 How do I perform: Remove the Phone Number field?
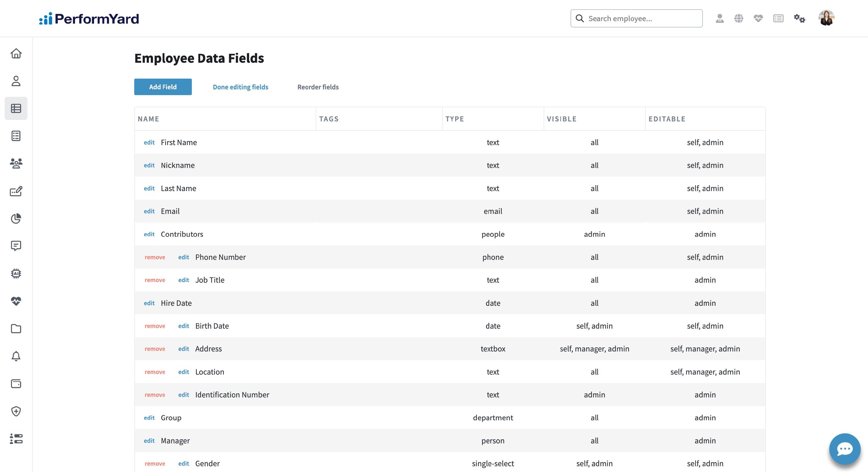(x=155, y=257)
